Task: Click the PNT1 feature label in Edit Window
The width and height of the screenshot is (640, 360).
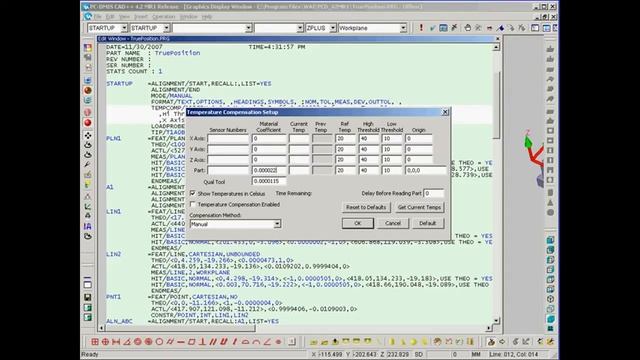Action: [113, 297]
